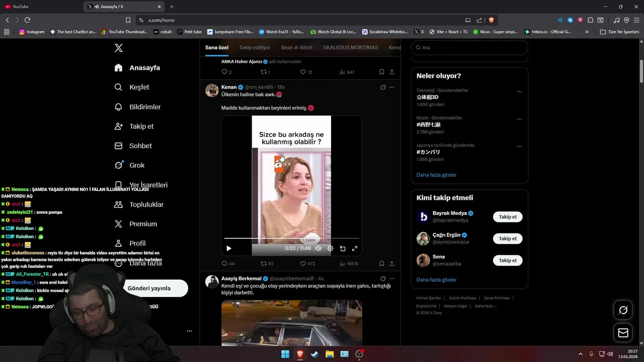This screenshot has width=644, height=362.
Task: Repost the ANKA Haber Ajansı post
Action: click(265, 72)
